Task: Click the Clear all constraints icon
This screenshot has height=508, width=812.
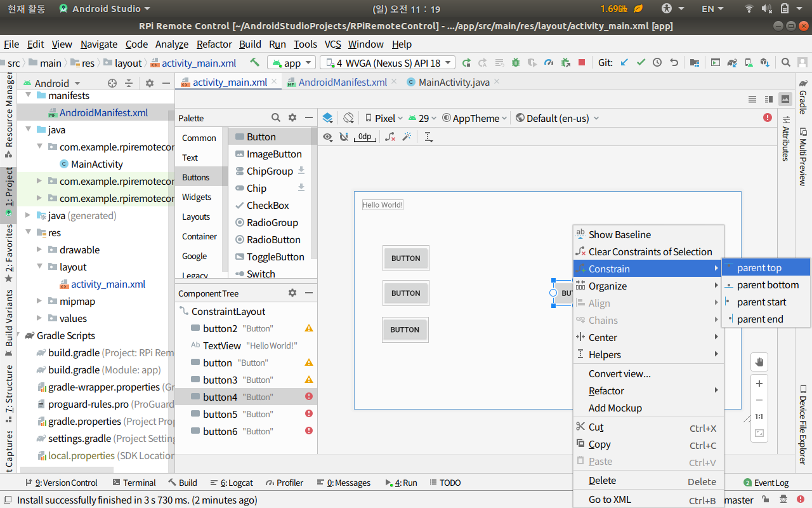Action: point(390,137)
